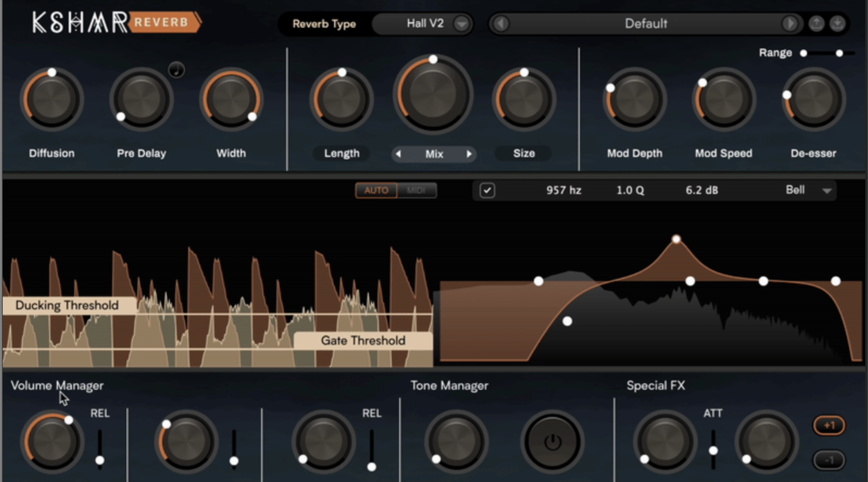Click the preset upload/save icon

816,24
